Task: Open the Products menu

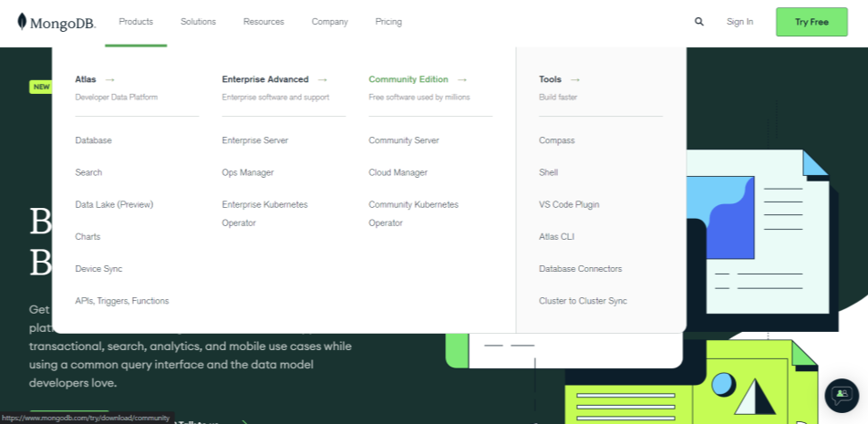Action: (x=136, y=22)
